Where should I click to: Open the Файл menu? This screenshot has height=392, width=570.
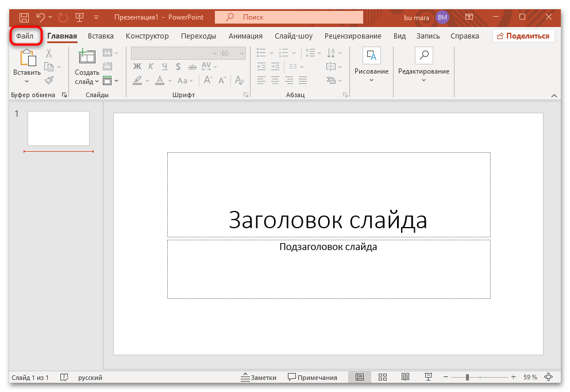pyautogui.click(x=26, y=36)
